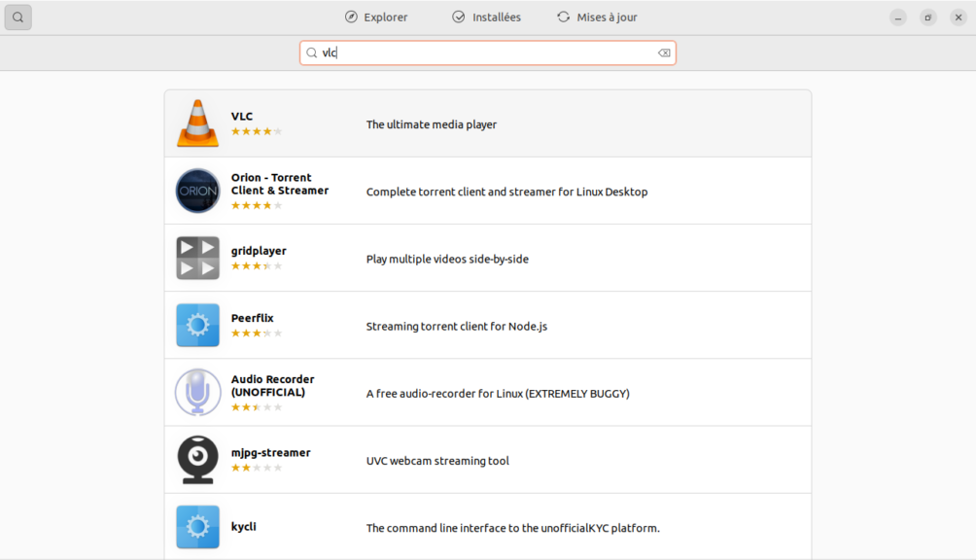Click the compass icon beside Explorer
976x560 pixels.
click(351, 17)
